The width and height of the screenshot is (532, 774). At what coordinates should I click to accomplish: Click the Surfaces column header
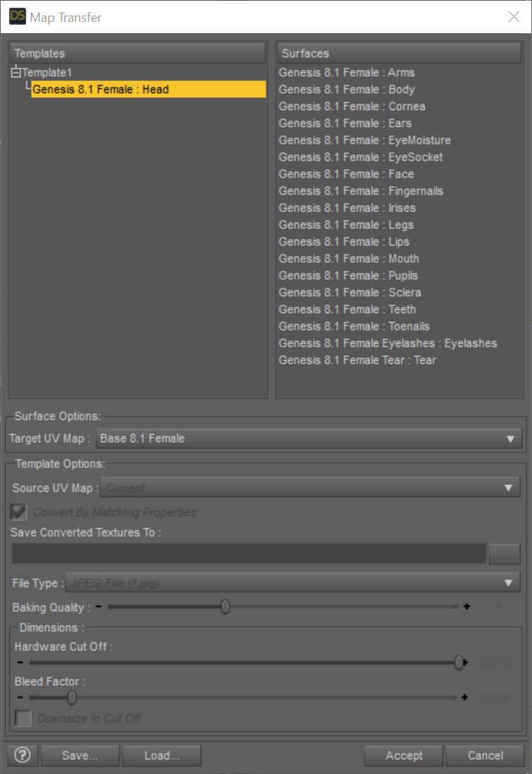click(400, 54)
